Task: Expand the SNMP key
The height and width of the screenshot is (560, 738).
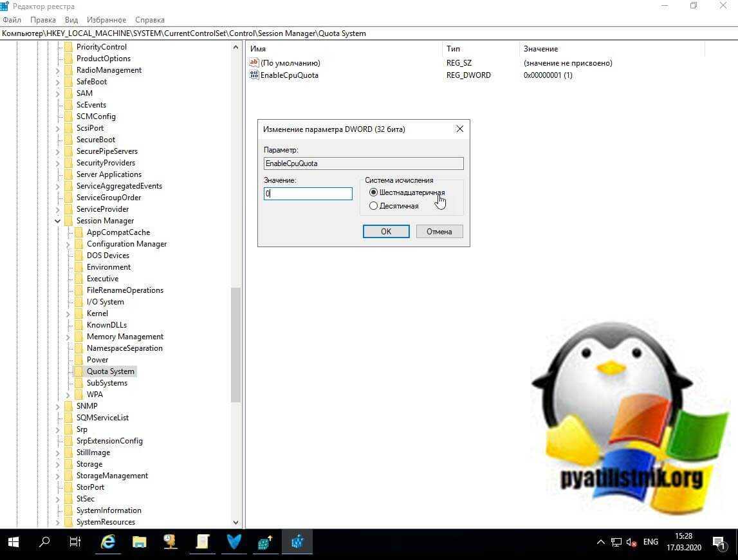Action: point(57,406)
